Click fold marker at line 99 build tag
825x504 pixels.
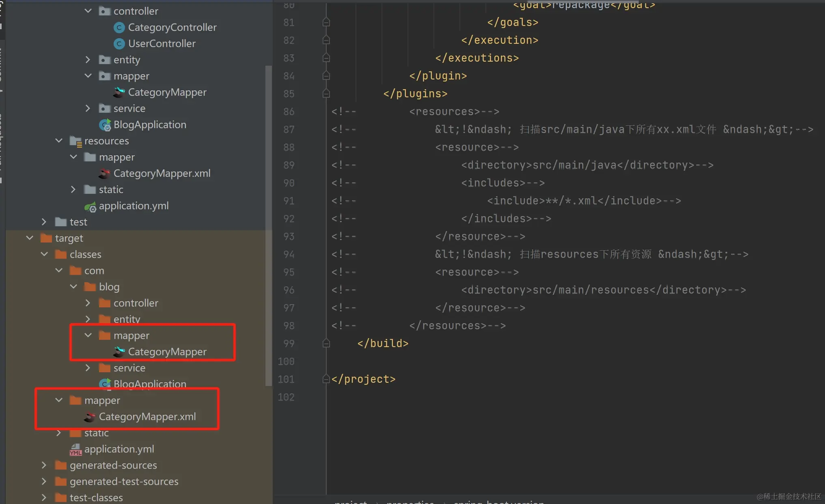click(x=326, y=343)
